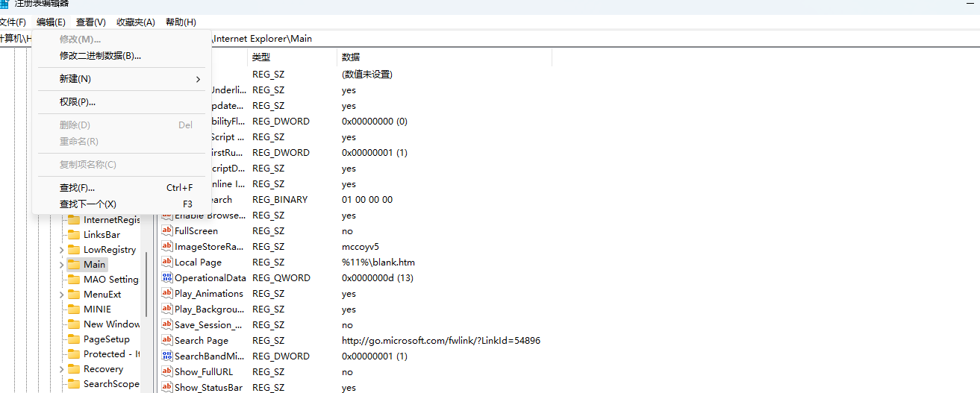Click the SearchBandMi... DWORD value icon
Screen dimensions: 980x393
(x=167, y=356)
